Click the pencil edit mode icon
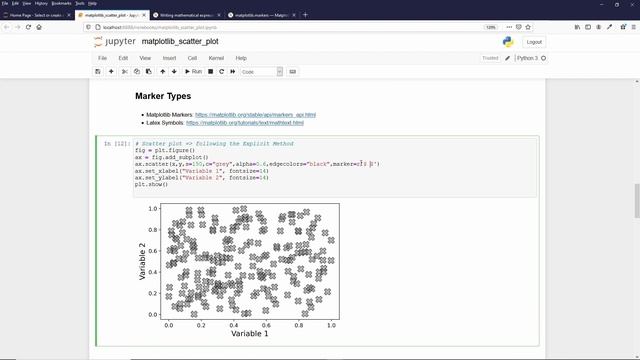The image size is (640, 360). [x=507, y=58]
